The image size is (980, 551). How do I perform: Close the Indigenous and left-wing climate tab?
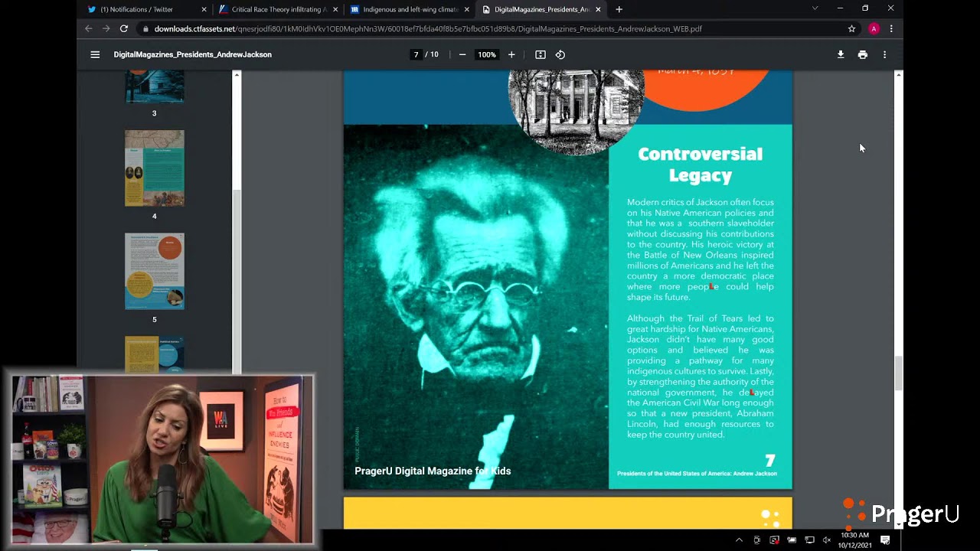467,9
